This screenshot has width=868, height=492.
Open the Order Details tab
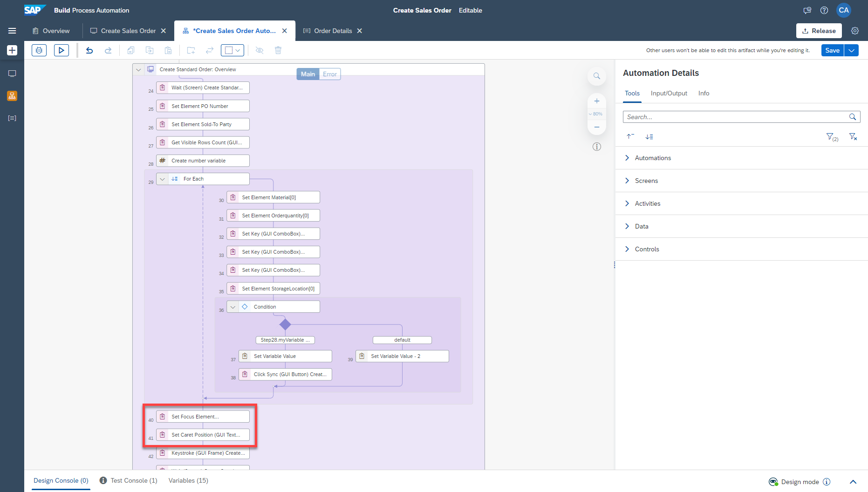point(333,31)
